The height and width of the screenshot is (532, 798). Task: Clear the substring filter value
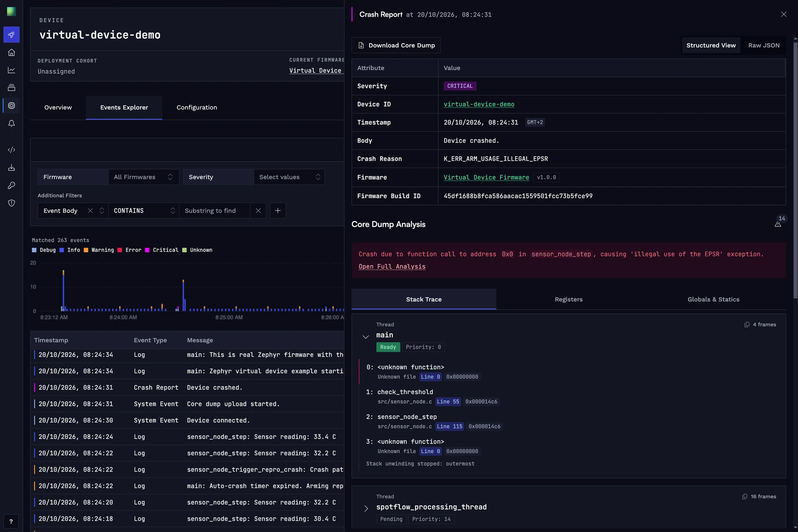coord(258,211)
